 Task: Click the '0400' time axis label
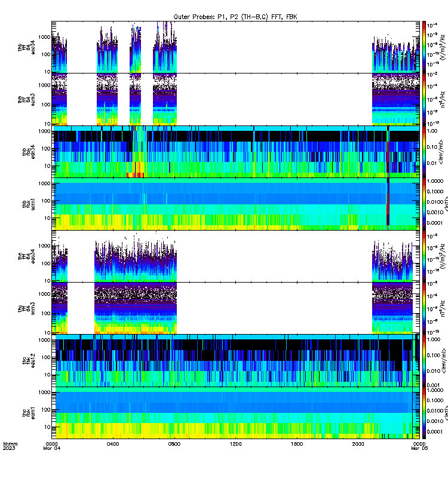[113, 444]
